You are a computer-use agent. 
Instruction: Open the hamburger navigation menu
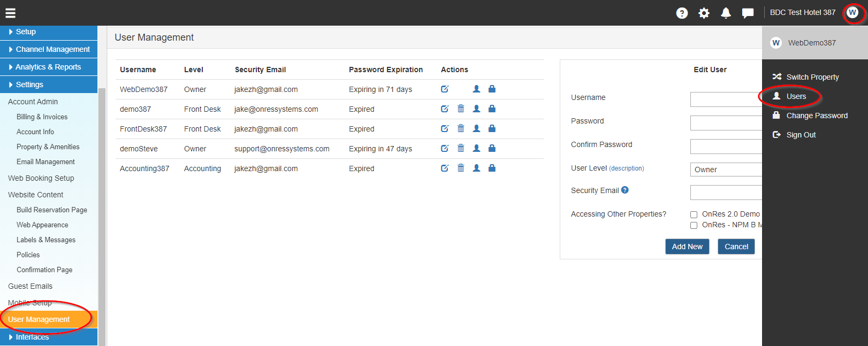10,13
